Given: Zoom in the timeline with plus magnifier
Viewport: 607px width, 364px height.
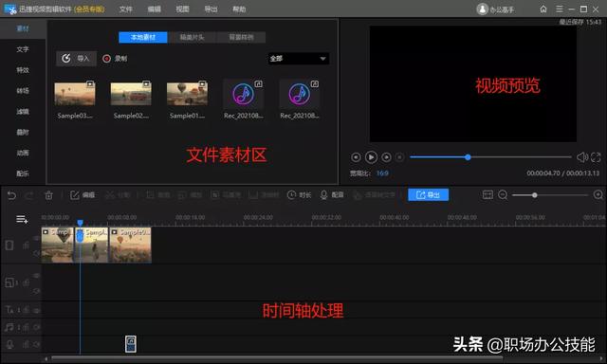Looking at the screenshot, I should [x=598, y=194].
